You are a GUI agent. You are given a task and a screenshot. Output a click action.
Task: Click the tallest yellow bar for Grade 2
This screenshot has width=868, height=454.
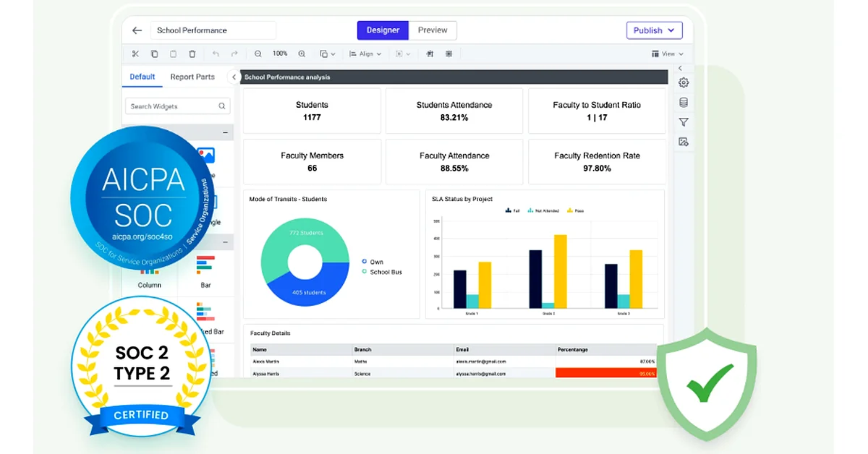pyautogui.click(x=561, y=272)
